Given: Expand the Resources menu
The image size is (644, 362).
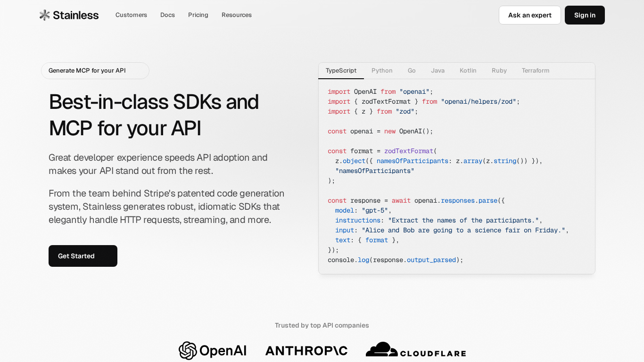Looking at the screenshot, I should click(x=236, y=15).
